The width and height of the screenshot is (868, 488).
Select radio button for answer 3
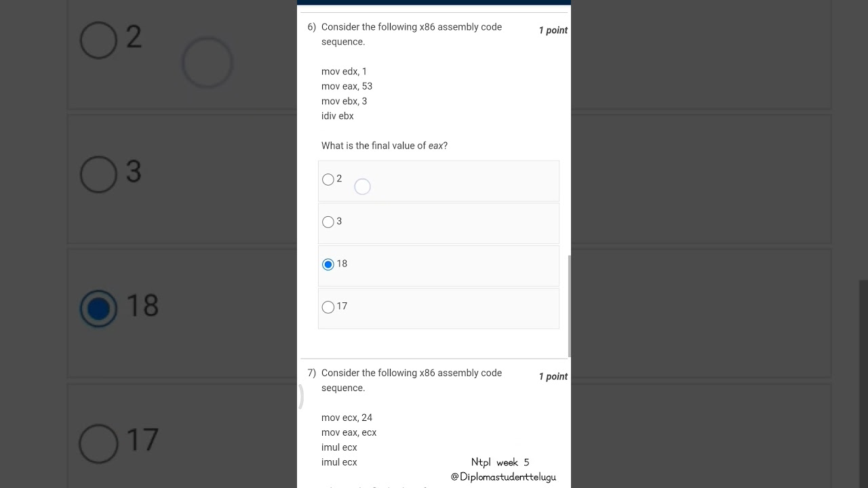(x=328, y=222)
